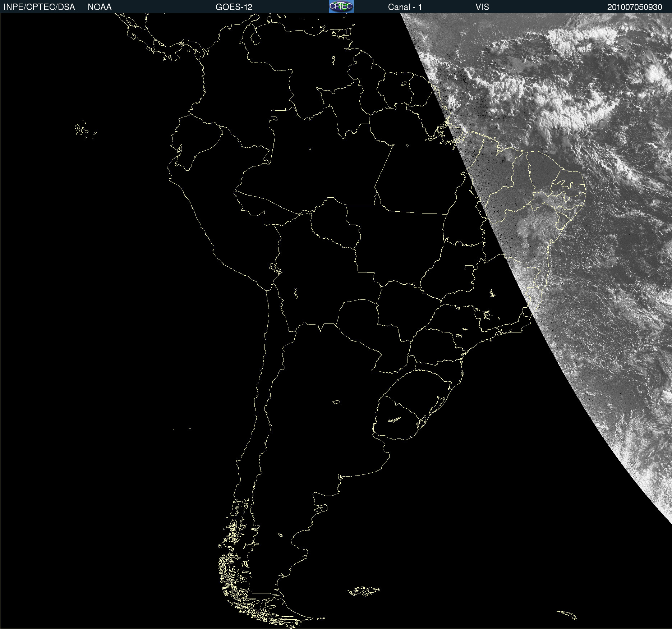Click the 201007050930 timestamp
Screen dimensions: 672x629
tap(635, 7)
